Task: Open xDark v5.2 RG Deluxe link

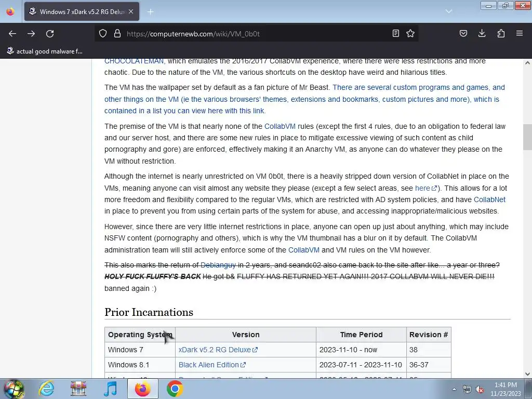Action: tap(218, 350)
